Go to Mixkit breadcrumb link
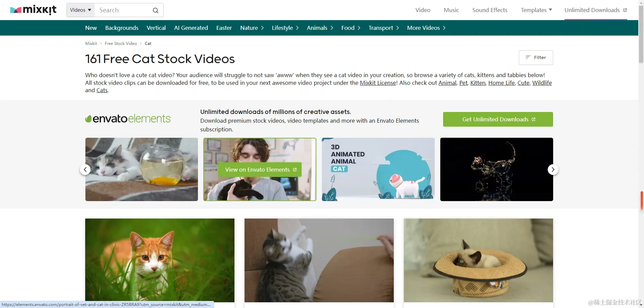 [91, 44]
